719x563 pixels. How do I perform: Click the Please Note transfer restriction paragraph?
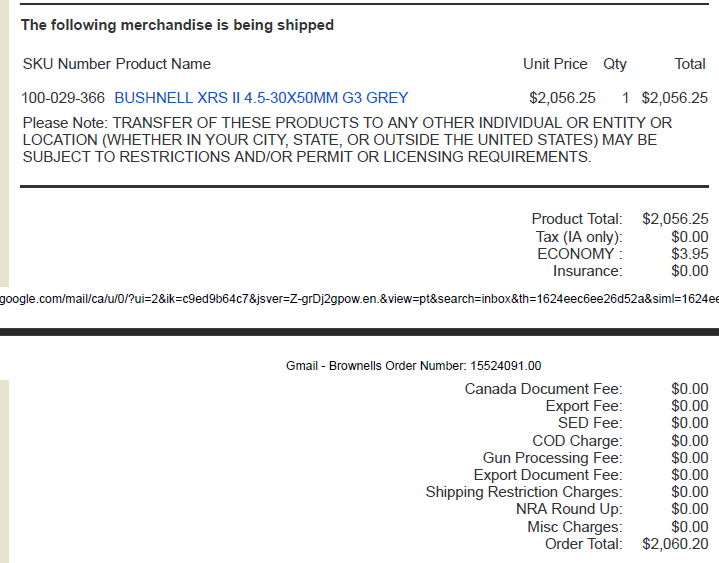(x=347, y=140)
